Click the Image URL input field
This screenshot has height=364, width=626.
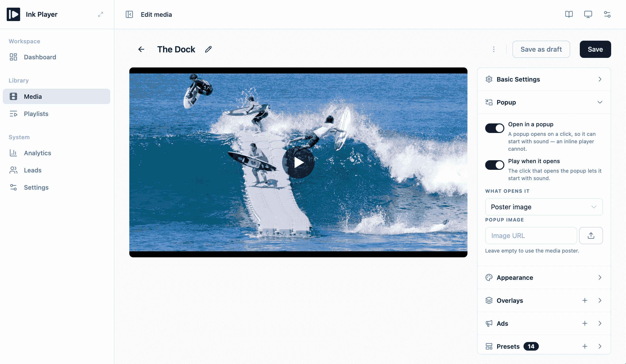[531, 236]
